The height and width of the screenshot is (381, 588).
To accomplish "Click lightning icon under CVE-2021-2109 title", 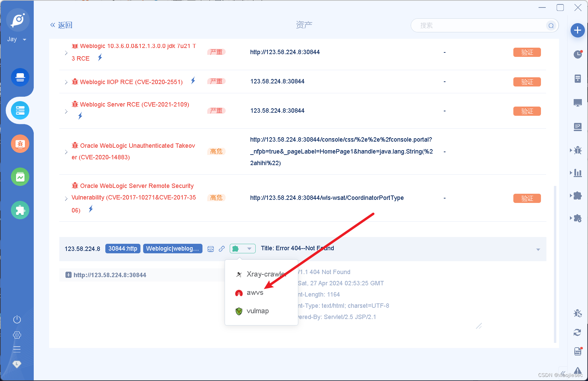I will pos(80,116).
